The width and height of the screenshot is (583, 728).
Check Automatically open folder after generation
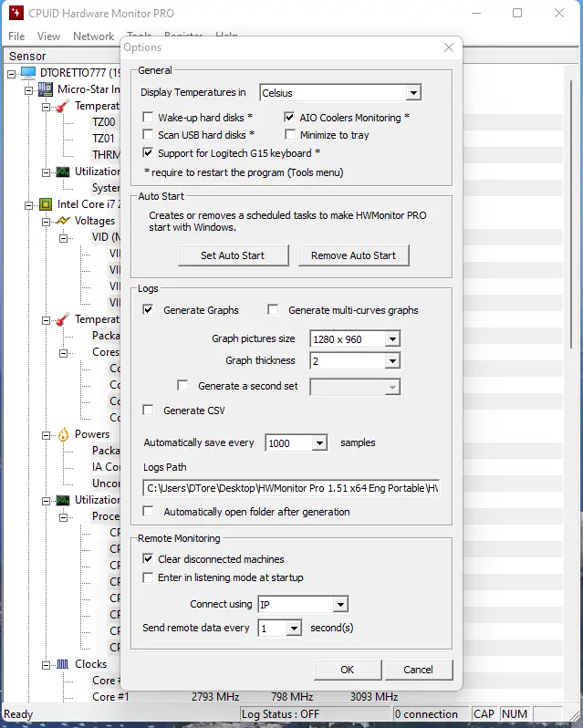click(148, 511)
